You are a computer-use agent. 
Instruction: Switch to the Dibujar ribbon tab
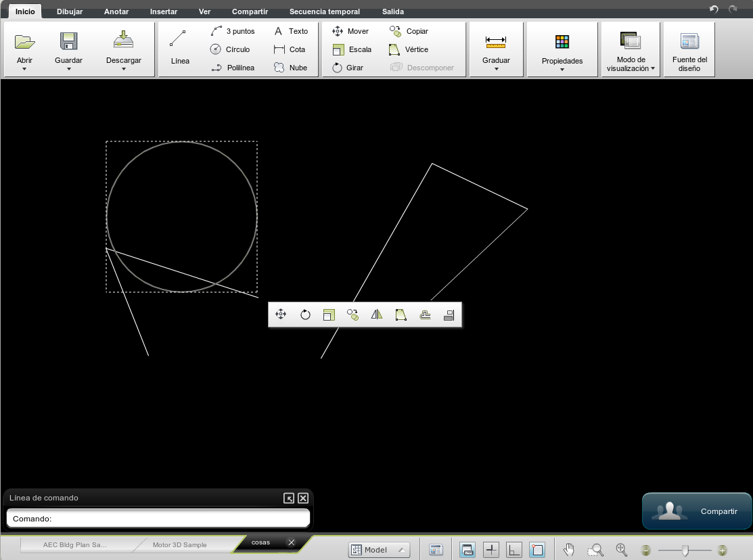[69, 11]
